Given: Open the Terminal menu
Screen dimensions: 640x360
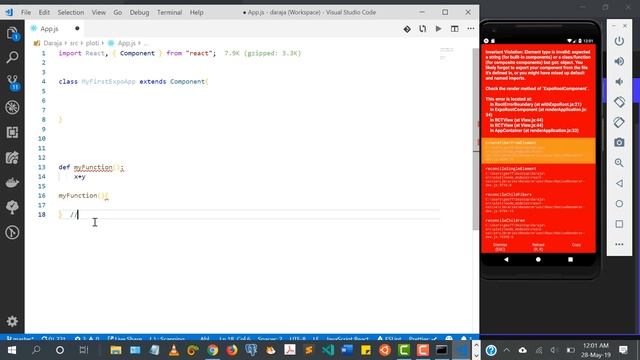Looking at the screenshot, I should click(169, 12).
